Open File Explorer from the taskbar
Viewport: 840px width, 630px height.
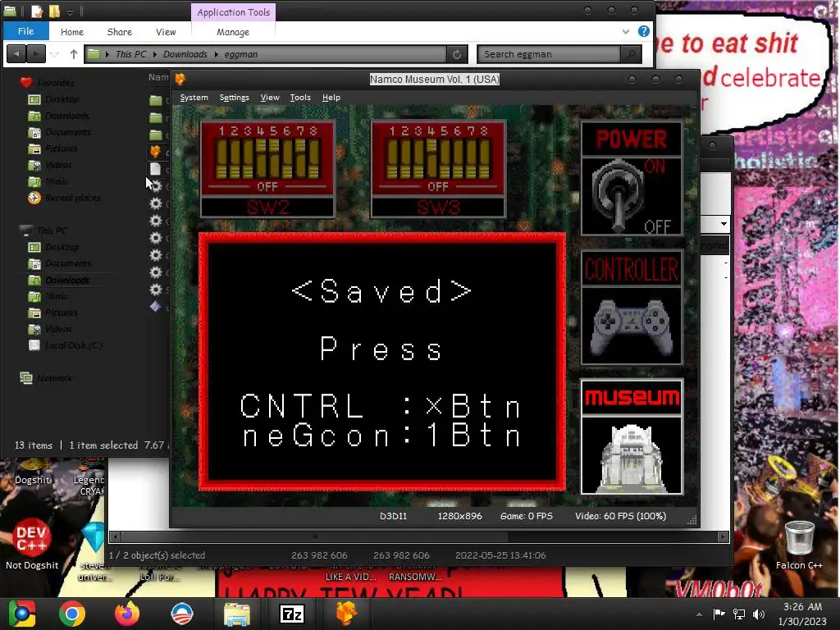point(237,614)
